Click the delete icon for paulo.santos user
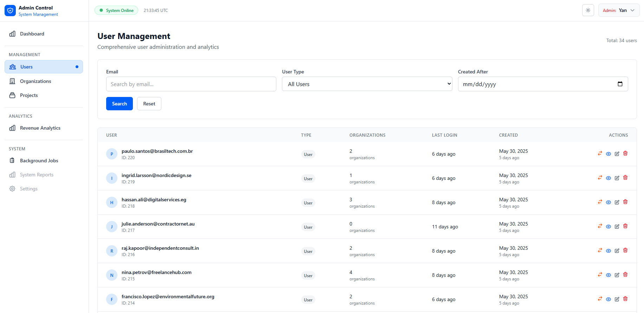644x313 pixels. click(x=625, y=154)
